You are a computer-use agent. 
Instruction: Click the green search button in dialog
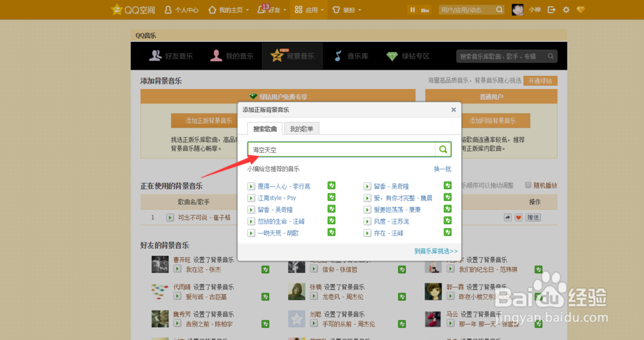(x=443, y=149)
